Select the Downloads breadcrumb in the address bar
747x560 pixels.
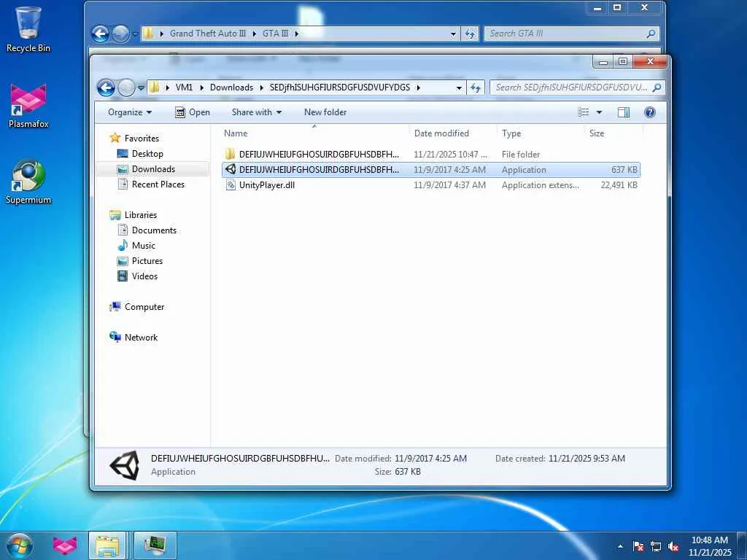pyautogui.click(x=231, y=87)
